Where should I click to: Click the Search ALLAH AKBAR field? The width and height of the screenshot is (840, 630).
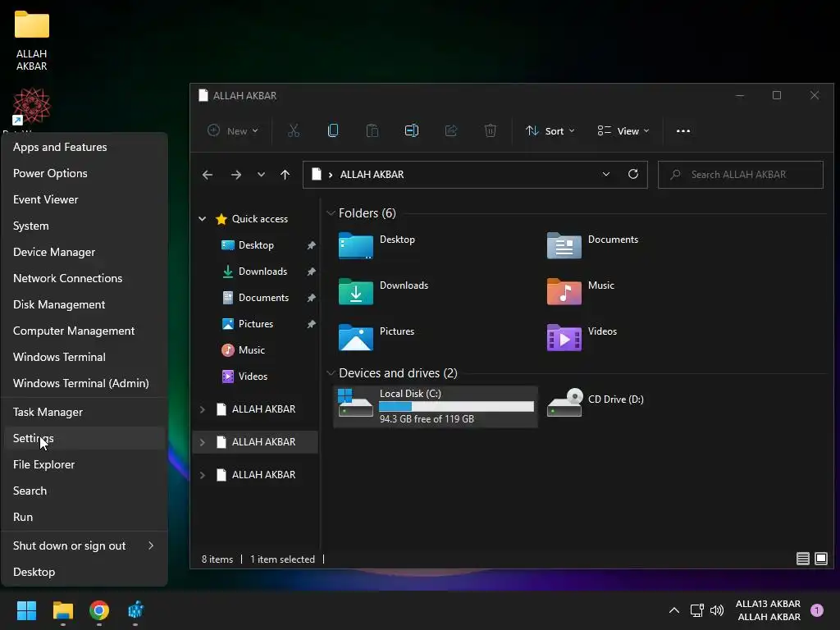point(741,175)
